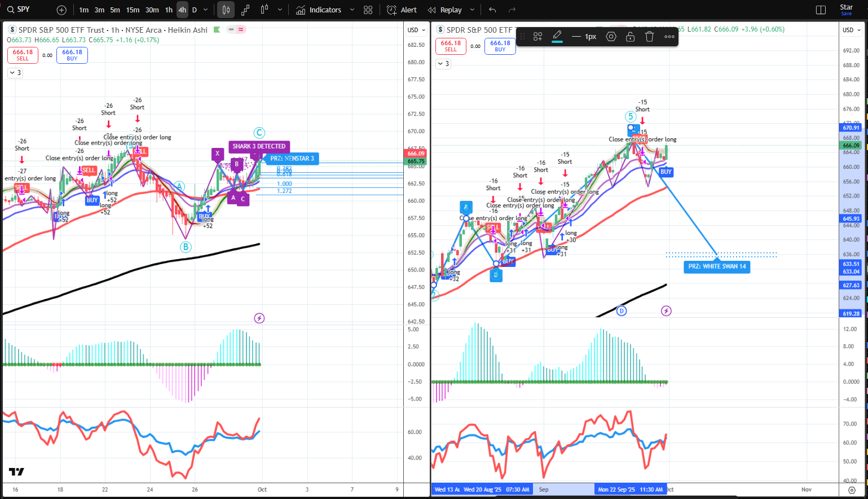Open the layout setup split icon
868x499 pixels.
(821, 10)
